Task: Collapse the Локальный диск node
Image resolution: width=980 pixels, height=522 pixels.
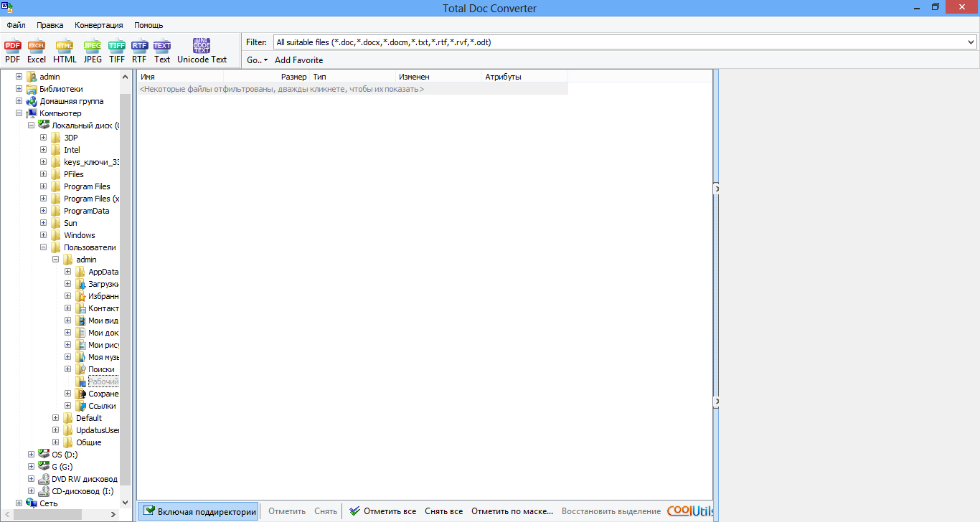Action: [x=32, y=125]
